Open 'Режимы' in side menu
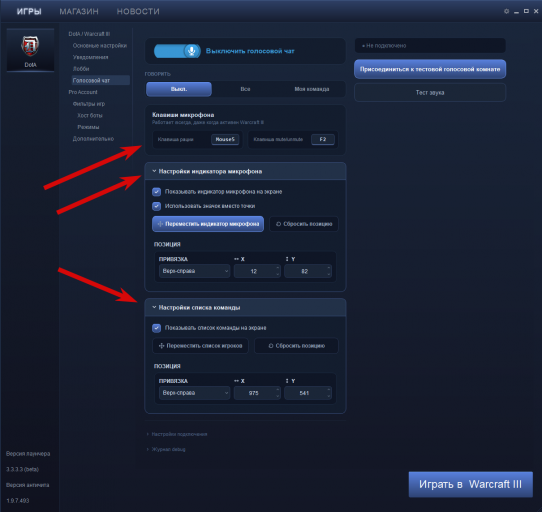The image size is (542, 512). coord(88,127)
